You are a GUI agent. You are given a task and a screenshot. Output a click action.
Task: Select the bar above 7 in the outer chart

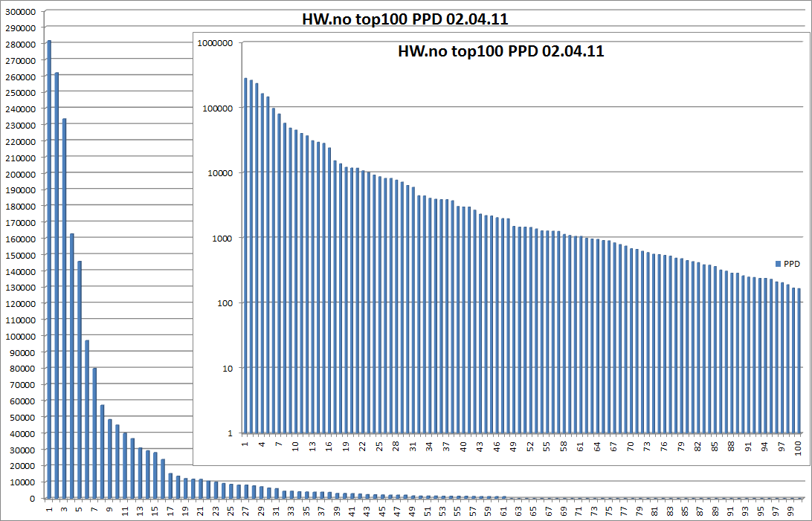[x=94, y=433]
